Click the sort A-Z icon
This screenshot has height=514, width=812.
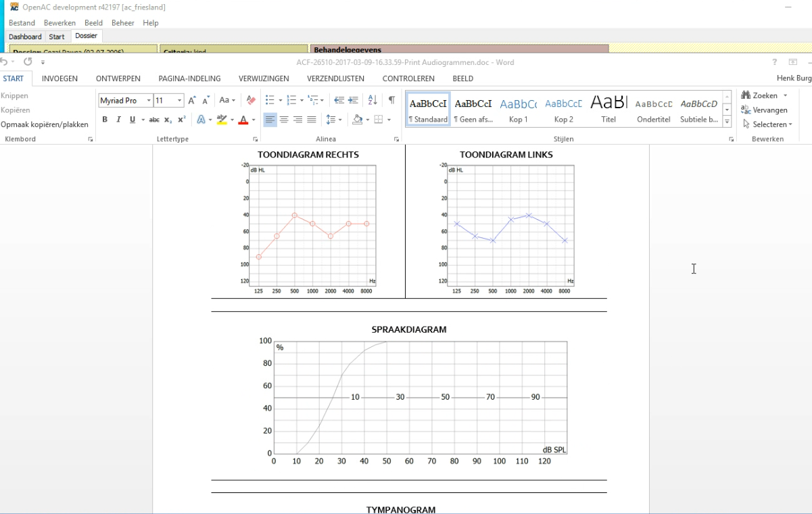pos(373,100)
